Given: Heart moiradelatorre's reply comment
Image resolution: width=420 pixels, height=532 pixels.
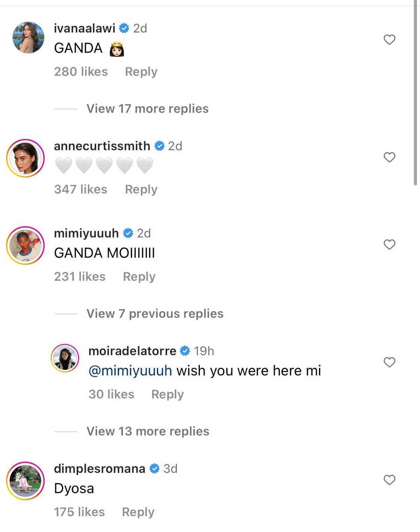Looking at the screenshot, I should coord(389,362).
